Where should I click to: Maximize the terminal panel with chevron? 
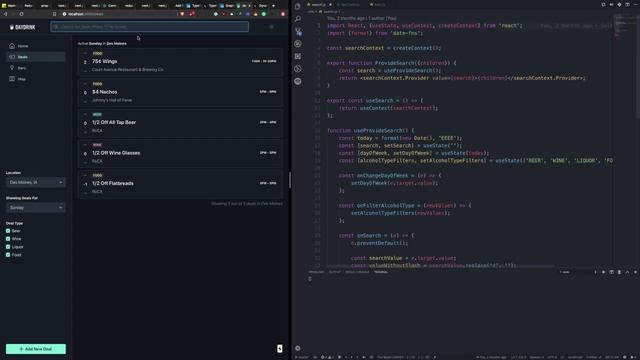(x=627, y=272)
